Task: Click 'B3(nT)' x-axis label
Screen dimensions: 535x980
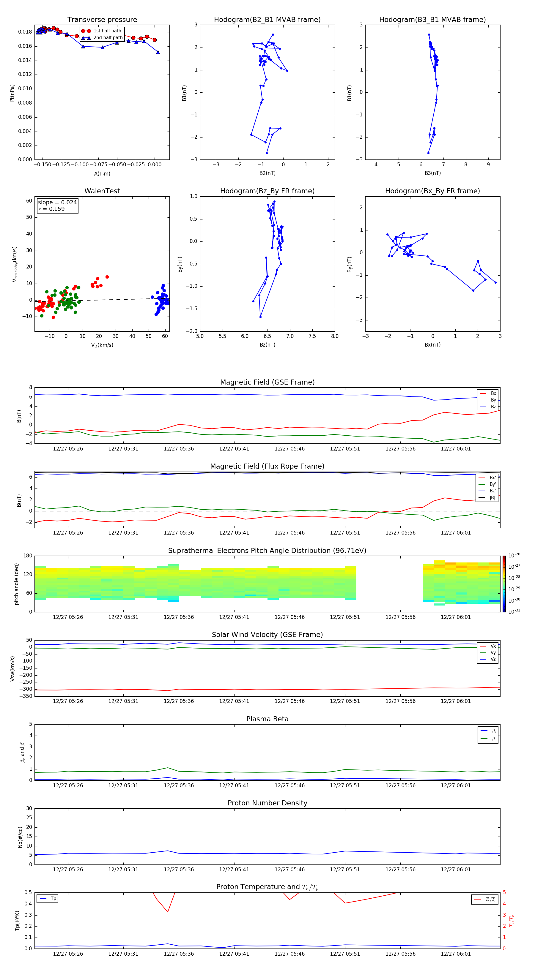Action: (x=432, y=173)
